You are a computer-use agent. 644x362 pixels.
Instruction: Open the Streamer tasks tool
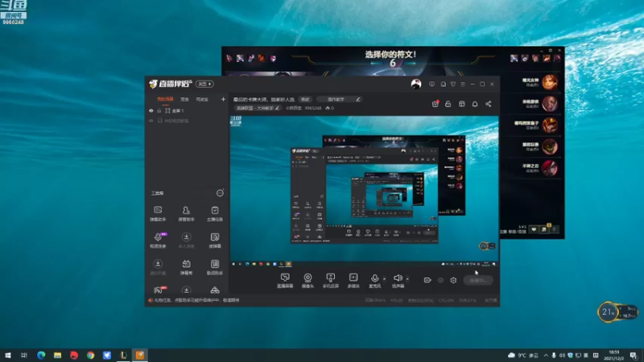(x=215, y=214)
